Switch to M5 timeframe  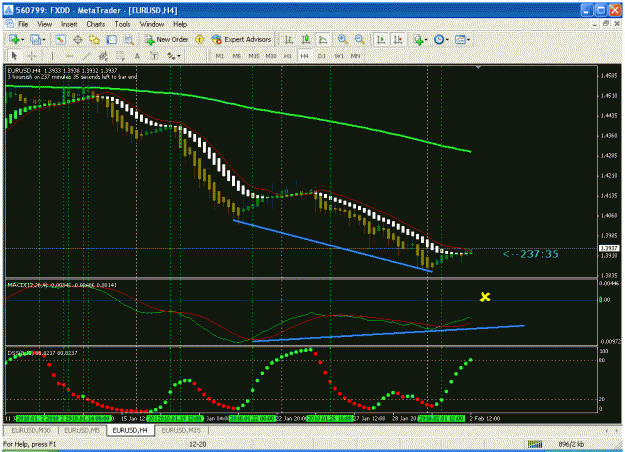pyautogui.click(x=237, y=56)
